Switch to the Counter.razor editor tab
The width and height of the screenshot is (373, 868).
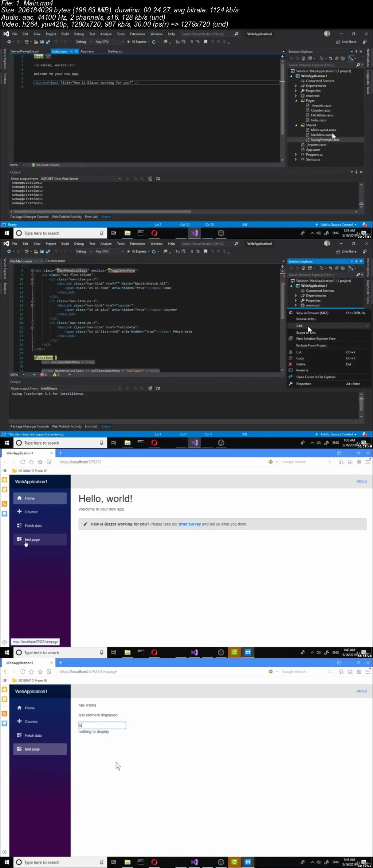tap(55, 261)
